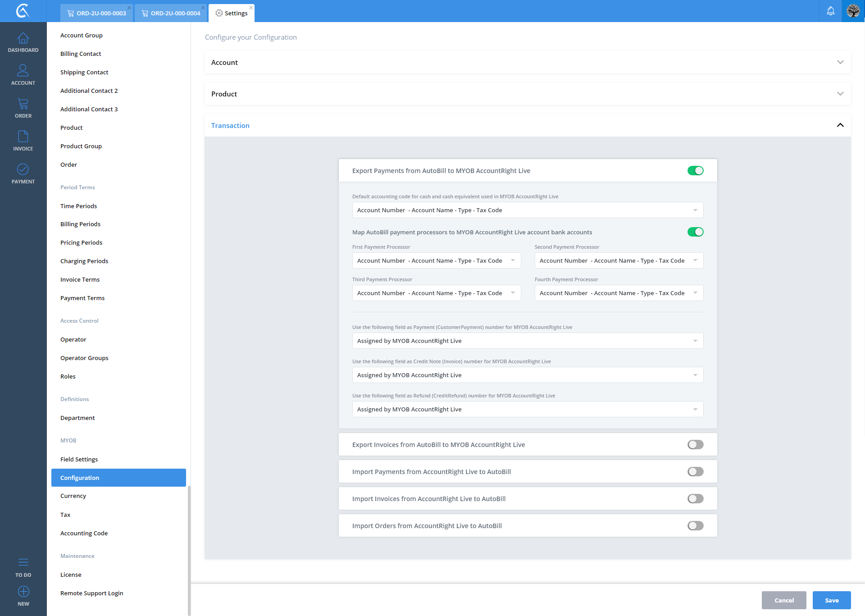Disable Export Payments to MYOB toggle
865x616 pixels.
(695, 171)
